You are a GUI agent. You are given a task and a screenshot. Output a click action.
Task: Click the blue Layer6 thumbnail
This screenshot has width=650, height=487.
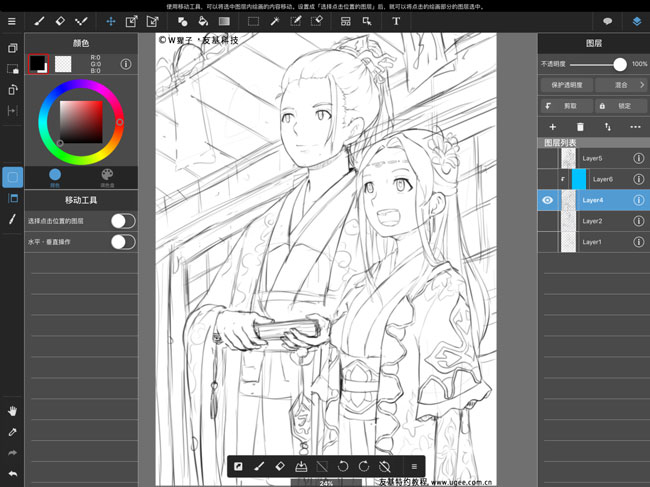(x=579, y=179)
